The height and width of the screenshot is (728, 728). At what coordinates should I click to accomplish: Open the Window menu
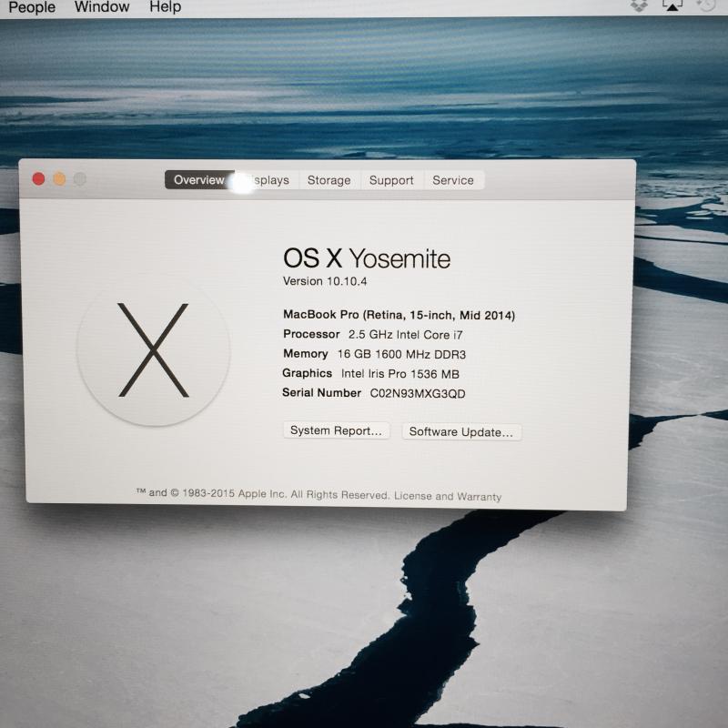point(102,6)
